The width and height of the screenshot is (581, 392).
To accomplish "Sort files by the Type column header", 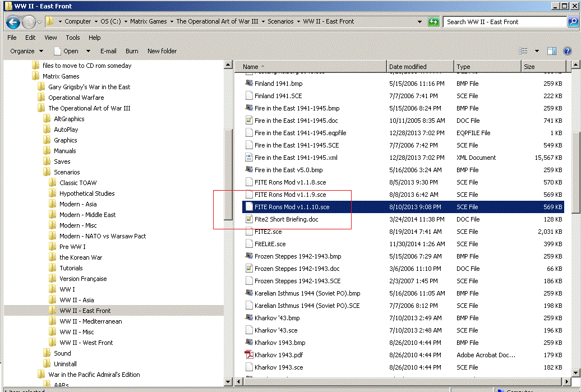I will click(488, 67).
